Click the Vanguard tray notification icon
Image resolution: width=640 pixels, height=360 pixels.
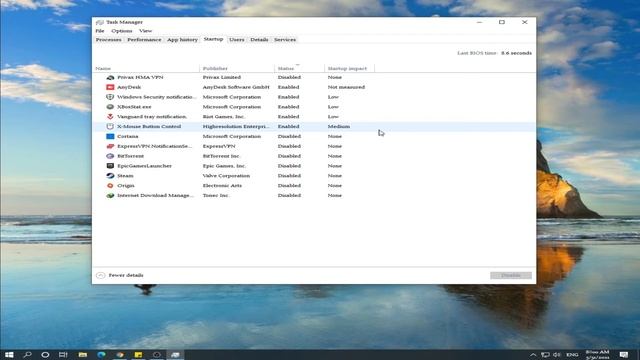click(x=110, y=116)
